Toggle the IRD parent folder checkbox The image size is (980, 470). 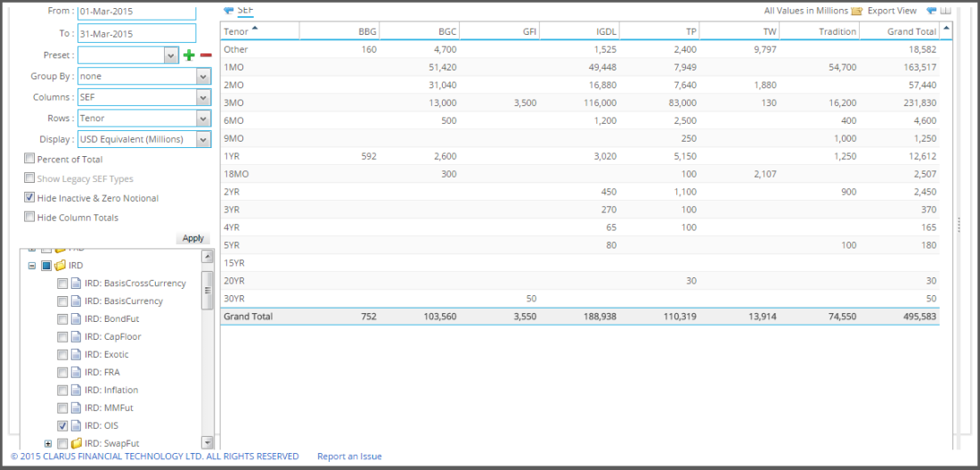(x=46, y=266)
